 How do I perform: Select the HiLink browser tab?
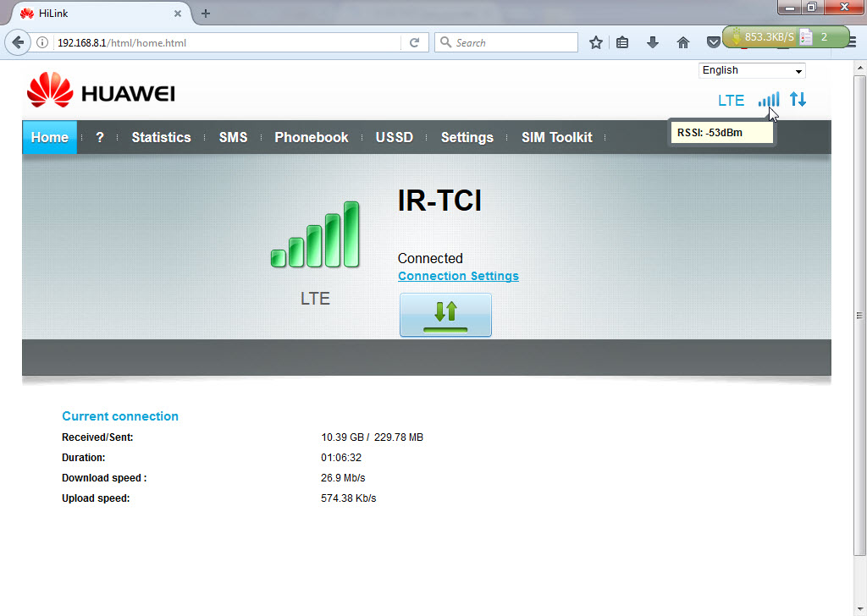100,14
